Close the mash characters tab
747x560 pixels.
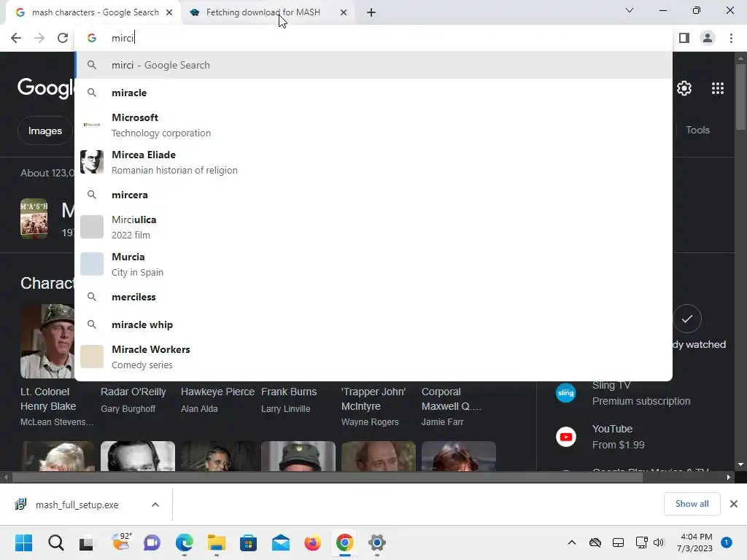(x=169, y=12)
